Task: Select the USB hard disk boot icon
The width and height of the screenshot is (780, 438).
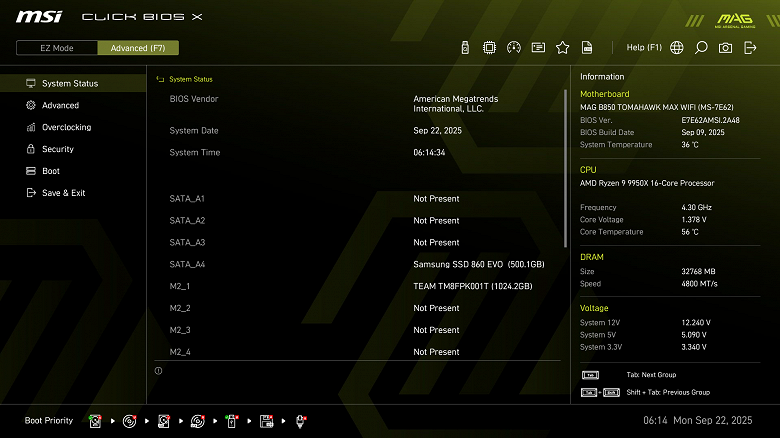Action: coord(164,421)
